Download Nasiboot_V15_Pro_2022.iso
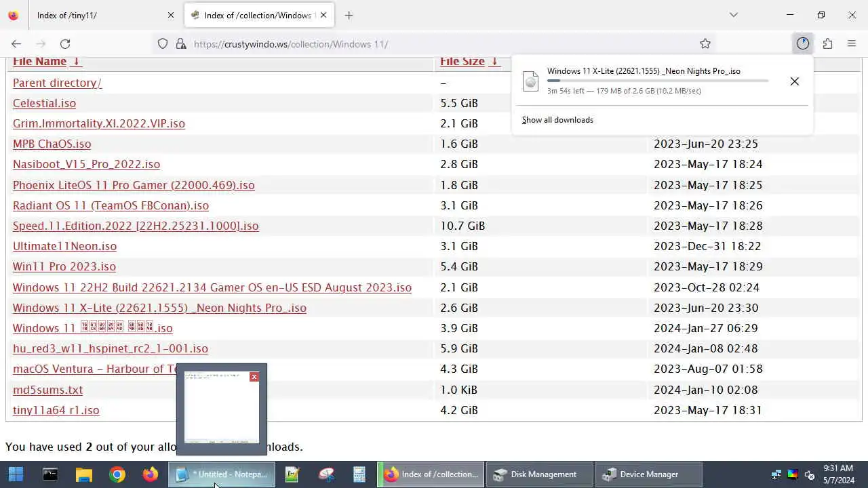The image size is (868, 488). click(86, 164)
